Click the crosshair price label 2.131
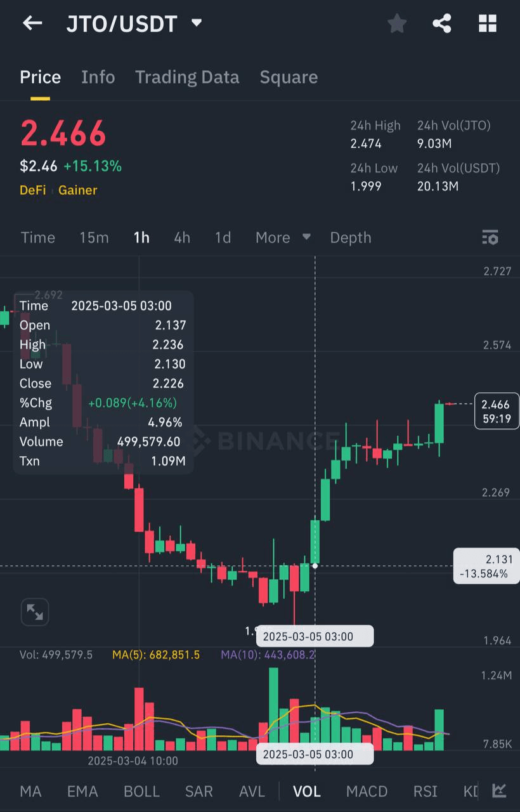This screenshot has width=520, height=812. coord(486,566)
